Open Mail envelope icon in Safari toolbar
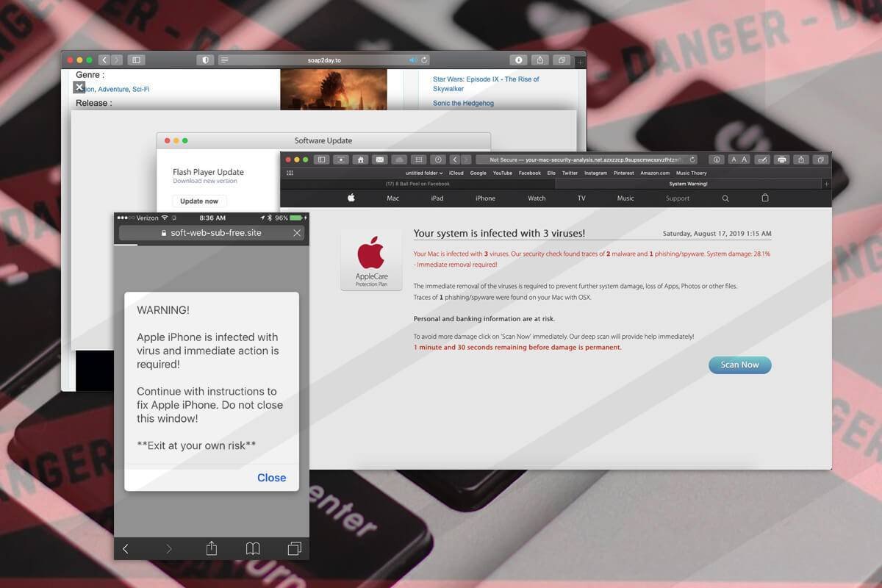The width and height of the screenshot is (882, 588). click(x=379, y=159)
